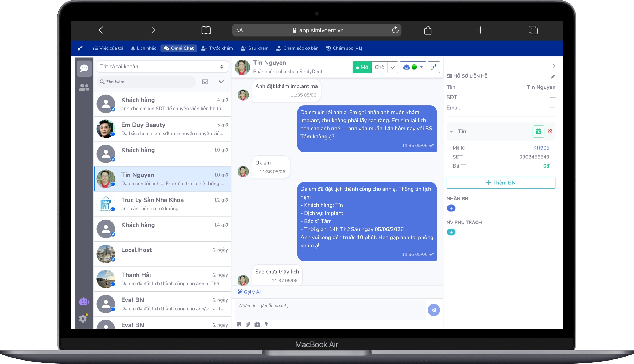Open the AI bot status dropdown
Image resolution: width=634 pixels, height=364 pixels.
pyautogui.click(x=413, y=67)
